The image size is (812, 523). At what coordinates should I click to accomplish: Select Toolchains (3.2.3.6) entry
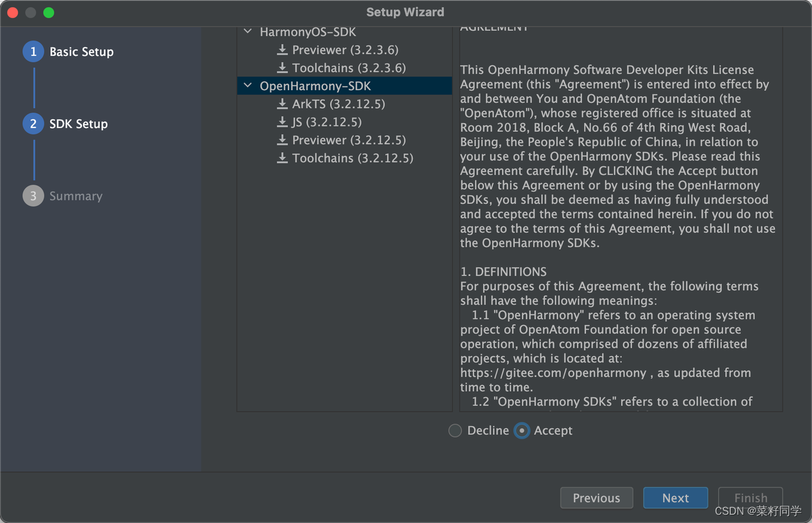(x=349, y=68)
